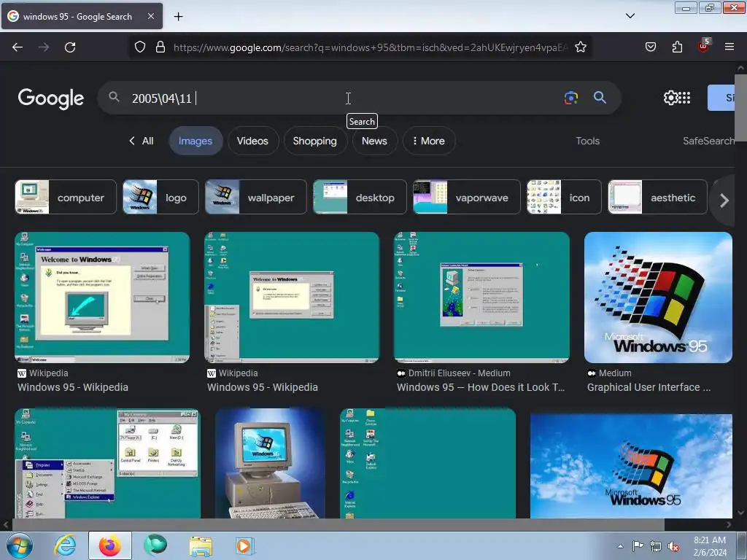Open the Firefox application menu
Screen dimensions: 747x560
coord(729,47)
